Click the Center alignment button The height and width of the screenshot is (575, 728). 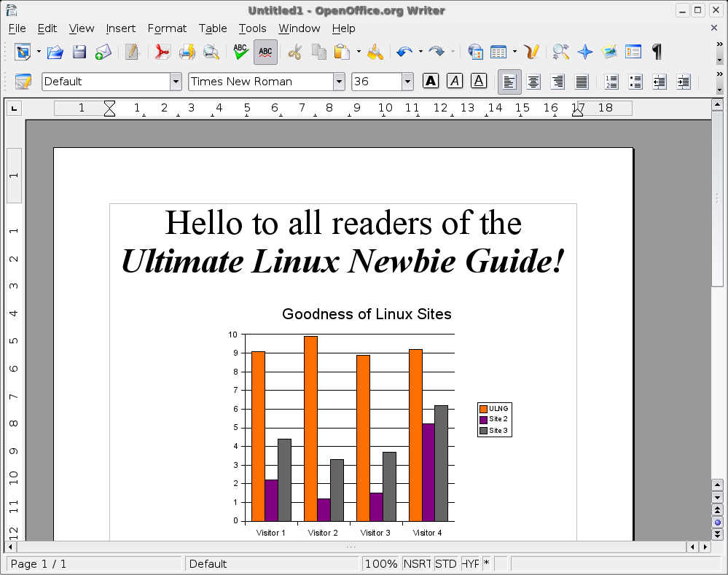click(x=533, y=82)
